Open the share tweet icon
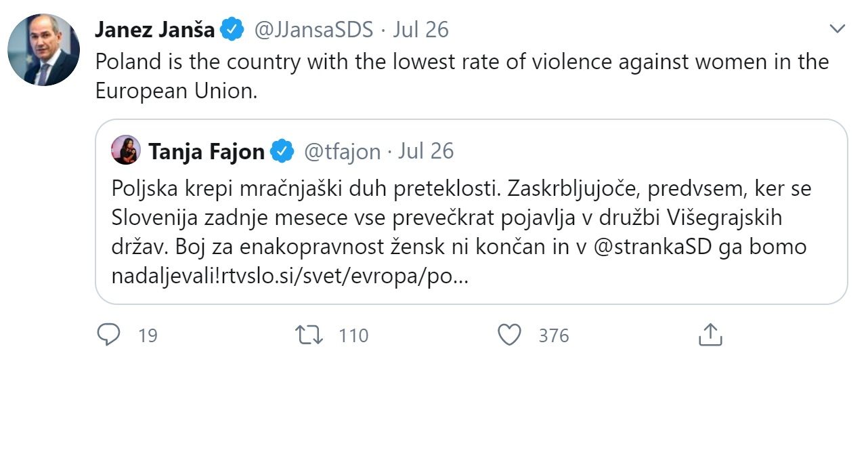Image resolution: width=868 pixels, height=475 pixels. [710, 335]
